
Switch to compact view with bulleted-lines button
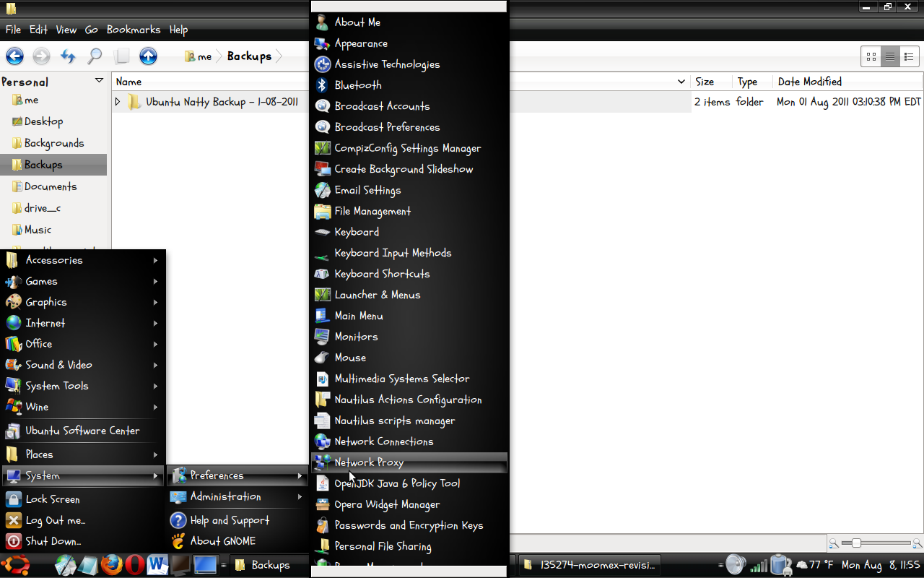pyautogui.click(x=910, y=56)
